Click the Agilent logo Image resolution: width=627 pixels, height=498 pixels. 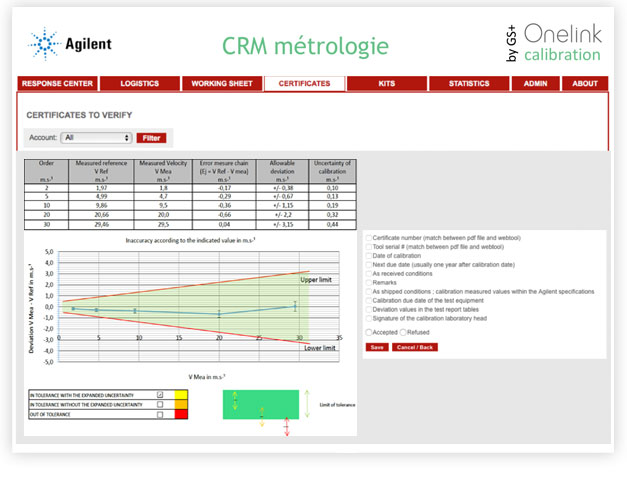pyautogui.click(x=70, y=44)
